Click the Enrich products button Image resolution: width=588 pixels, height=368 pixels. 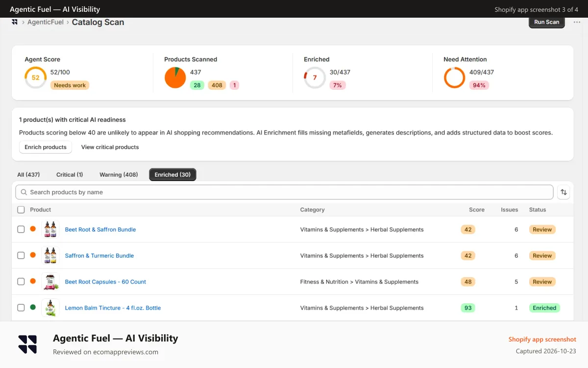[x=46, y=147]
